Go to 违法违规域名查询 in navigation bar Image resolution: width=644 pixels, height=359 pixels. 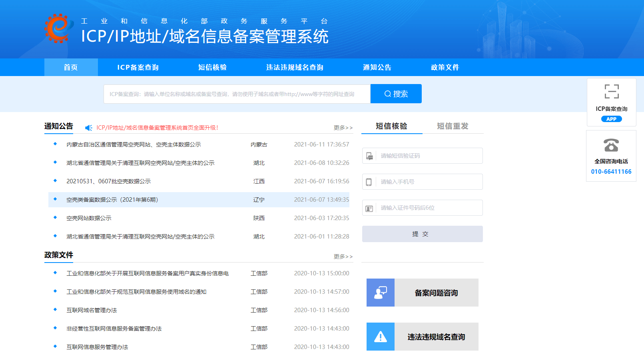(x=295, y=67)
